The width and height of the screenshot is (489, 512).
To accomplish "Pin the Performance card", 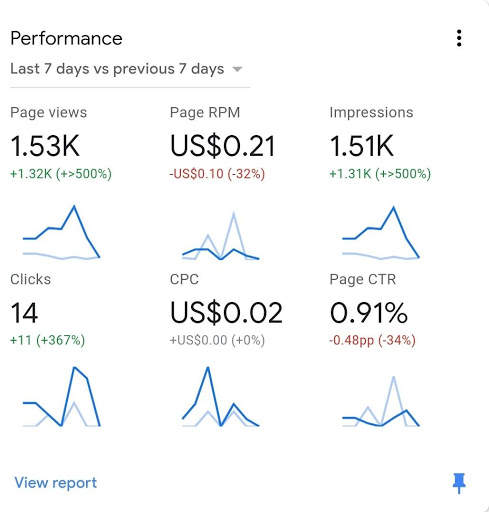I will 459,483.
